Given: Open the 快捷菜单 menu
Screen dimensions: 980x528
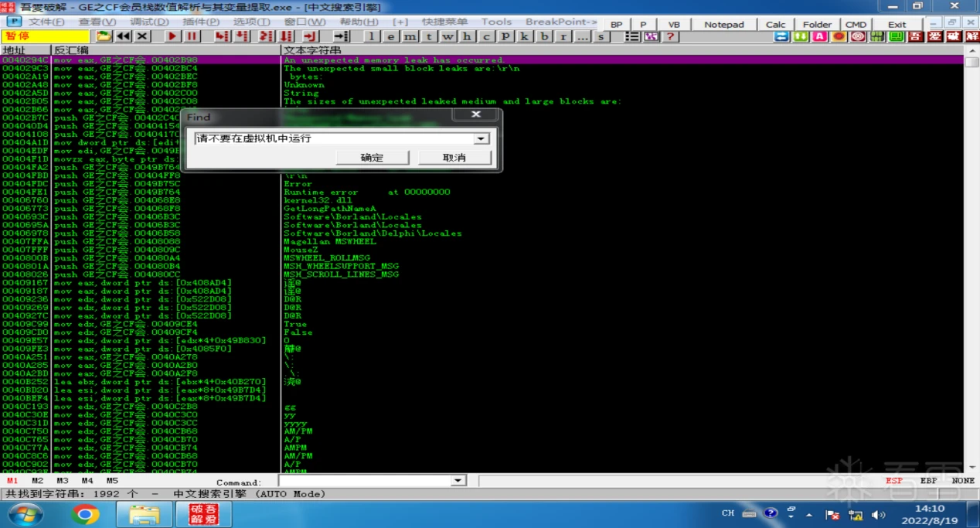Looking at the screenshot, I should click(x=444, y=22).
